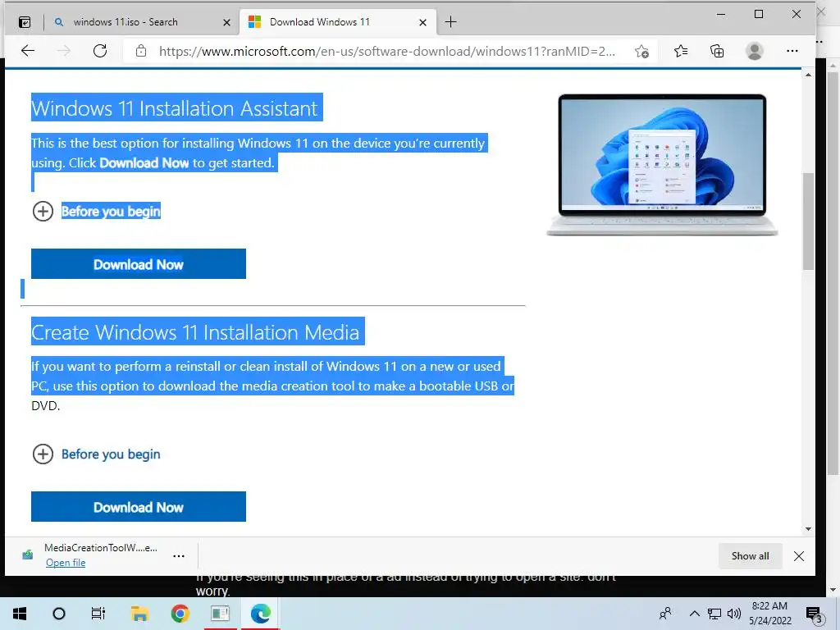Open Edge Settings and more menu

[792, 51]
